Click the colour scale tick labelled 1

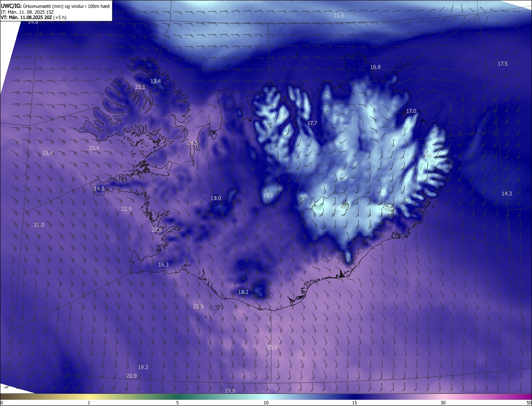89,403
